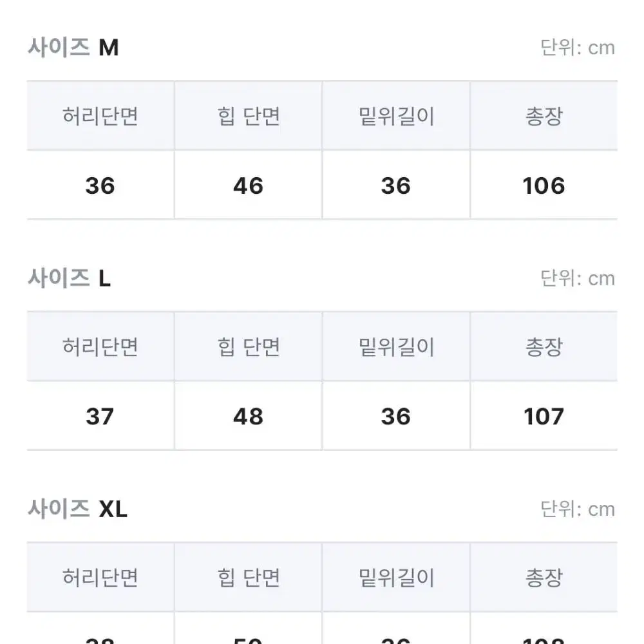Click 허리단면 header in size M table
Viewport: 644px width, 644px height.
[x=100, y=116]
